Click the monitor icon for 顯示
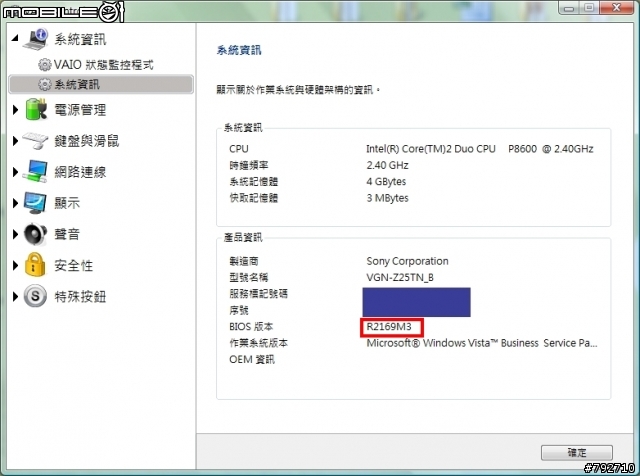Screen dimensions: 640x476 click(35, 202)
